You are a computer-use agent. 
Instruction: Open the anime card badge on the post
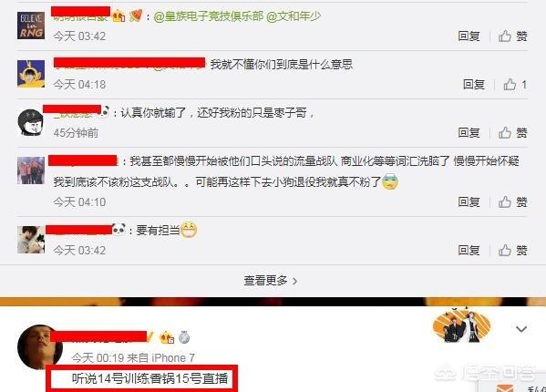click(461, 325)
